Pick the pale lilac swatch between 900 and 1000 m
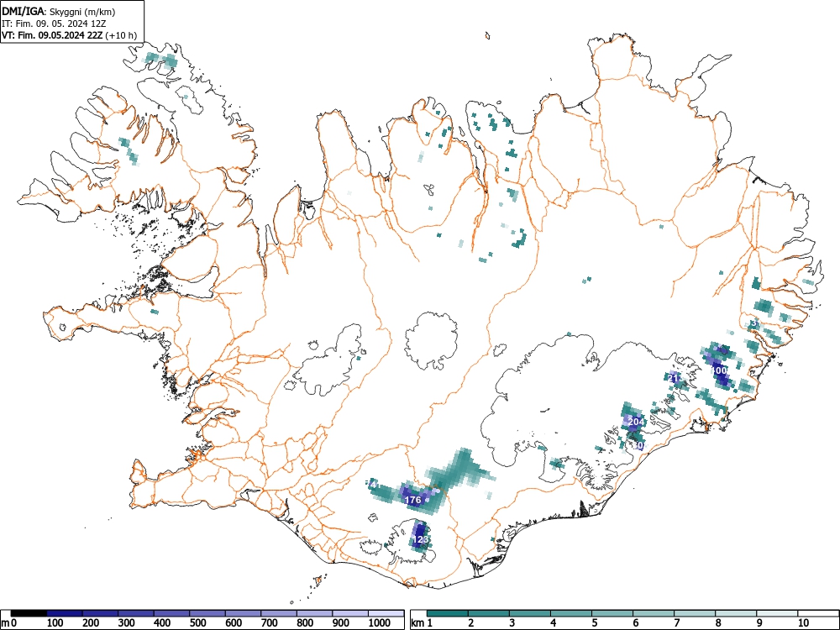Image resolution: width=840 pixels, height=630 pixels. [x=350, y=612]
